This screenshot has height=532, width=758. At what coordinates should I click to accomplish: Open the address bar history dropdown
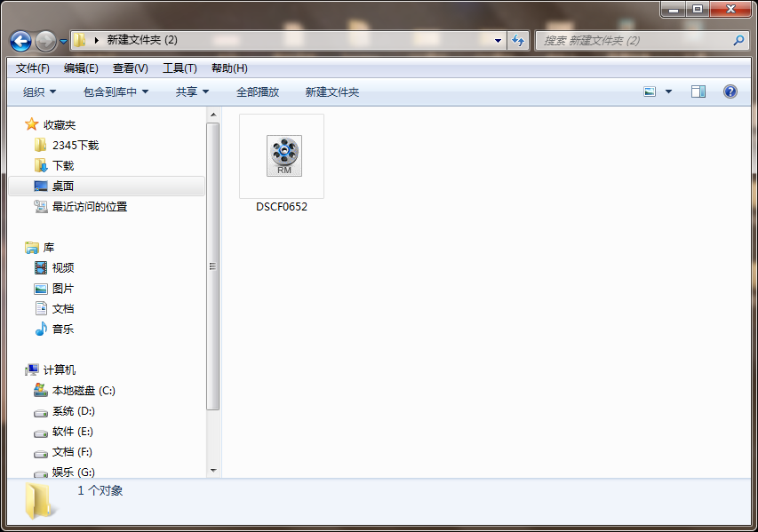498,41
